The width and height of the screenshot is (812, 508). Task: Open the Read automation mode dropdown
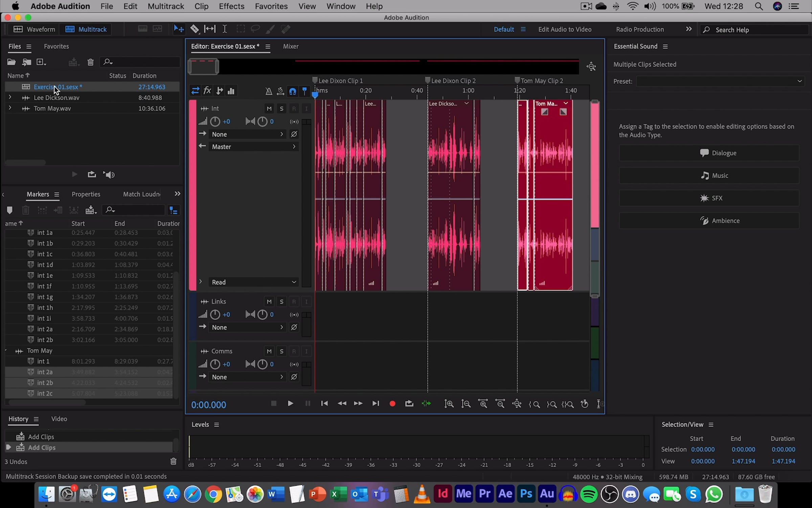coord(253,282)
